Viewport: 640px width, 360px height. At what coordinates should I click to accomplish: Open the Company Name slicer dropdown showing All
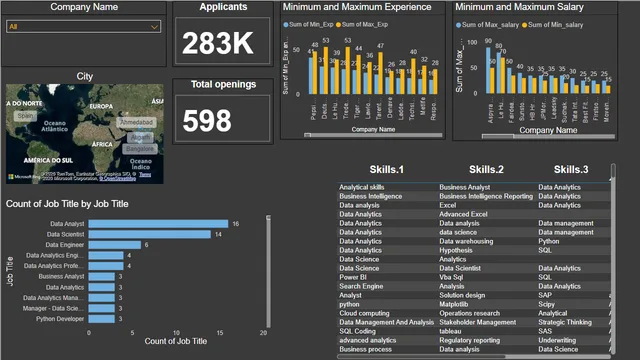(84, 27)
